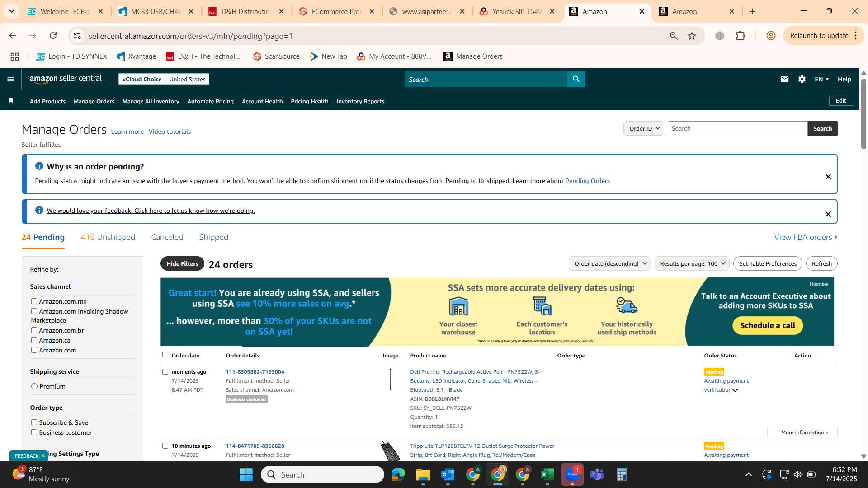Expand Awaiting payment verification on Dell Pen order

tap(735, 390)
